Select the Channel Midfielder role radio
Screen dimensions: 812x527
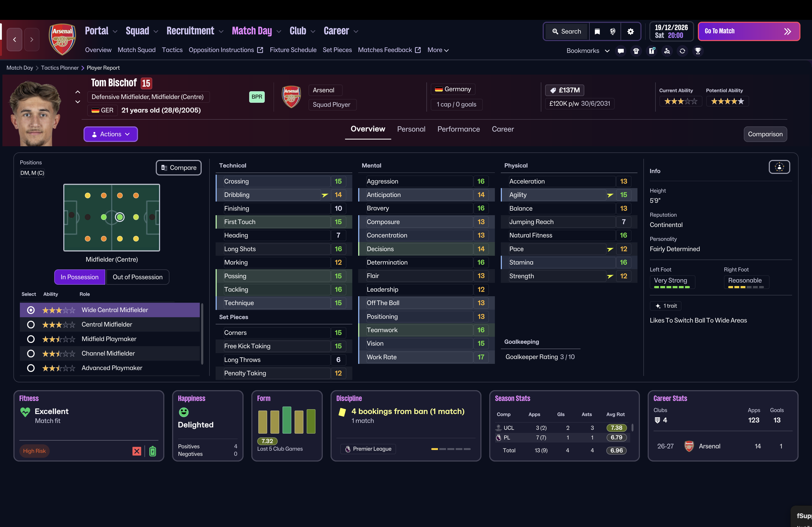click(x=31, y=353)
